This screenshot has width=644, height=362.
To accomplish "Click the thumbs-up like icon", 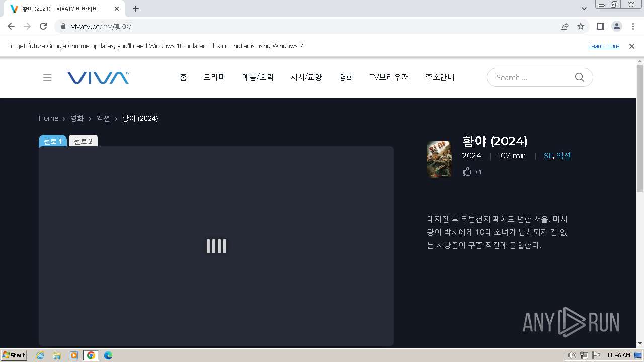I will pos(467,172).
